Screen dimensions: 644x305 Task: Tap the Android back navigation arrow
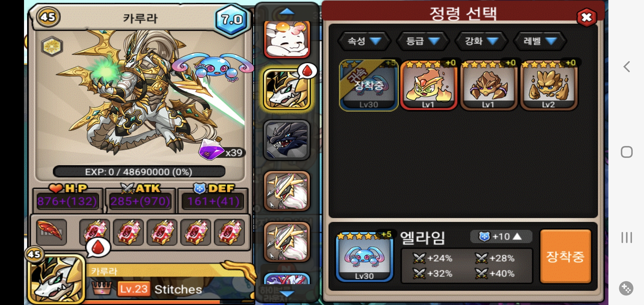(626, 67)
